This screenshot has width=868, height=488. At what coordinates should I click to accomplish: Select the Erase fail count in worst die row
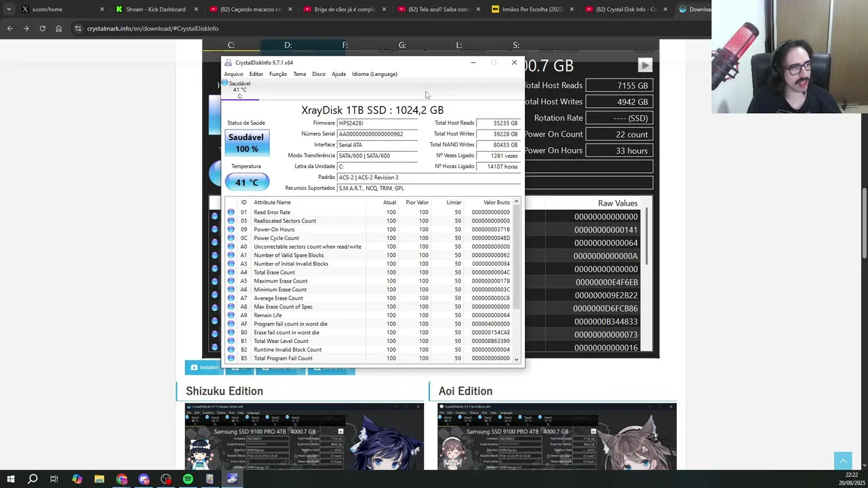tap(369, 333)
